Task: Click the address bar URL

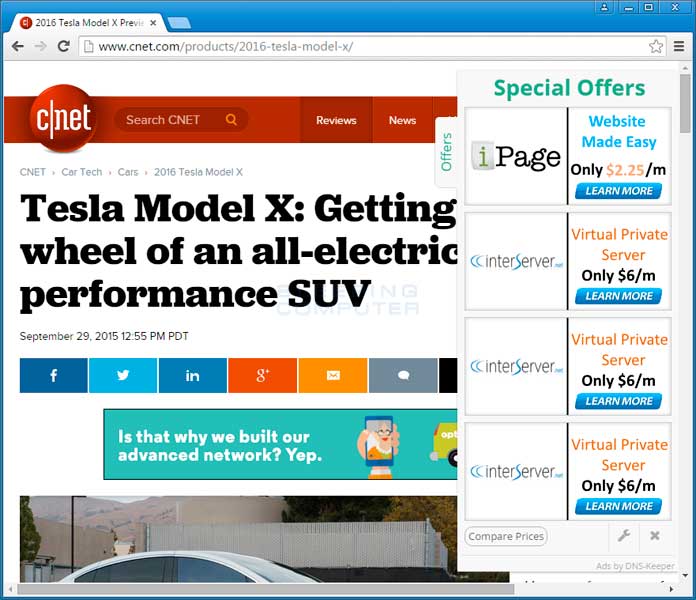Action: point(225,46)
